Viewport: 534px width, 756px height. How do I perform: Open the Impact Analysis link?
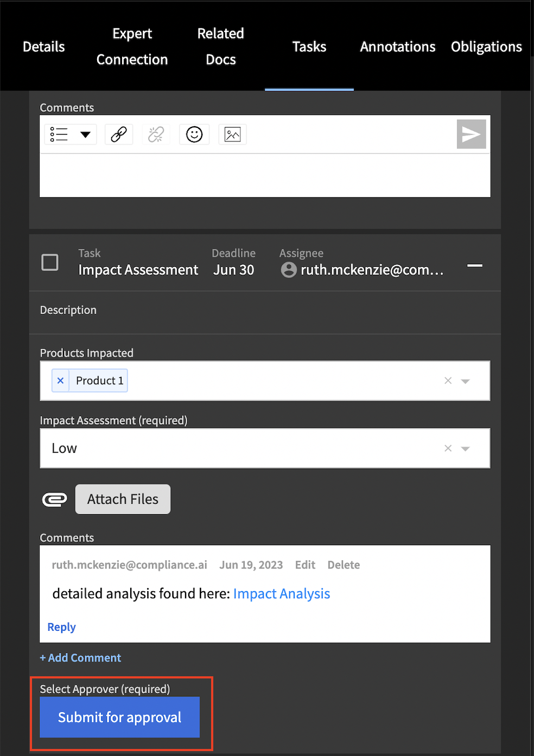(282, 593)
